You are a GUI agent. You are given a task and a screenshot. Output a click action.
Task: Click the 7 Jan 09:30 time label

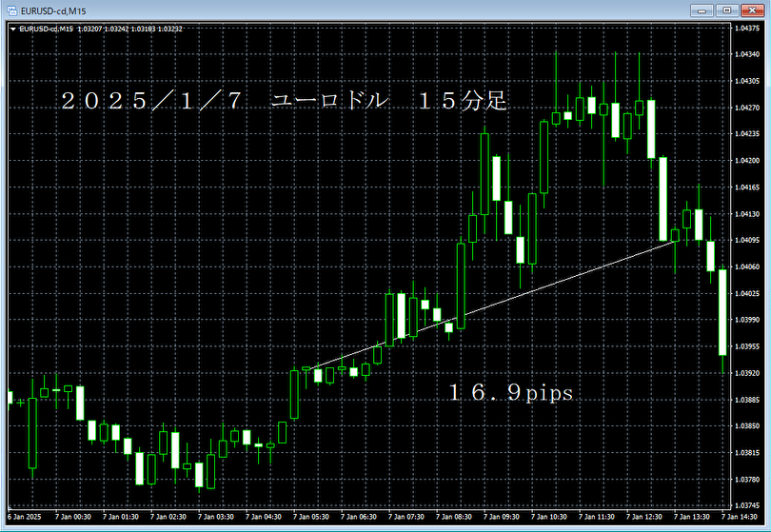(x=502, y=517)
